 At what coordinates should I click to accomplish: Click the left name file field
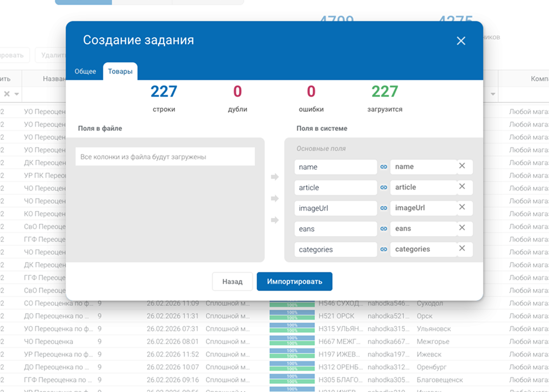click(335, 167)
